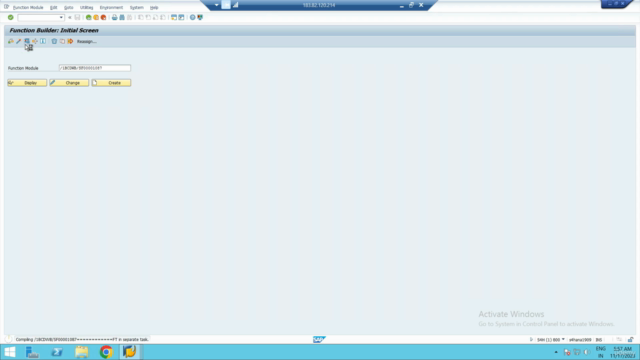Viewport: 640px width, 360px height.
Task: Open the System menu
Action: click(x=136, y=7)
